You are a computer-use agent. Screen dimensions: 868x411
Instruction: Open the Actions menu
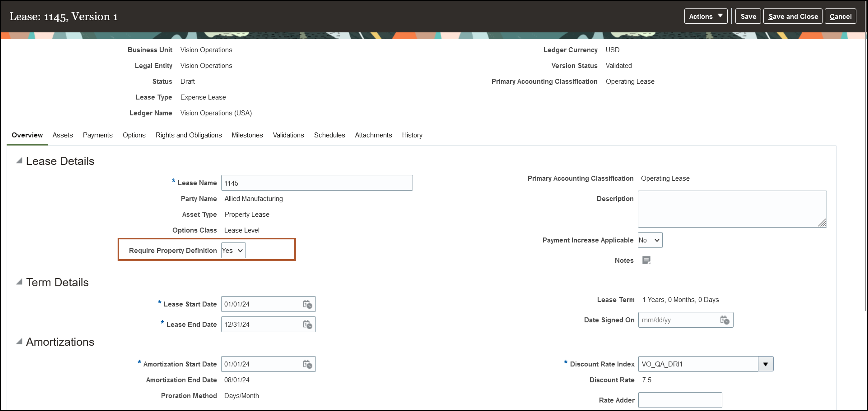(x=705, y=17)
